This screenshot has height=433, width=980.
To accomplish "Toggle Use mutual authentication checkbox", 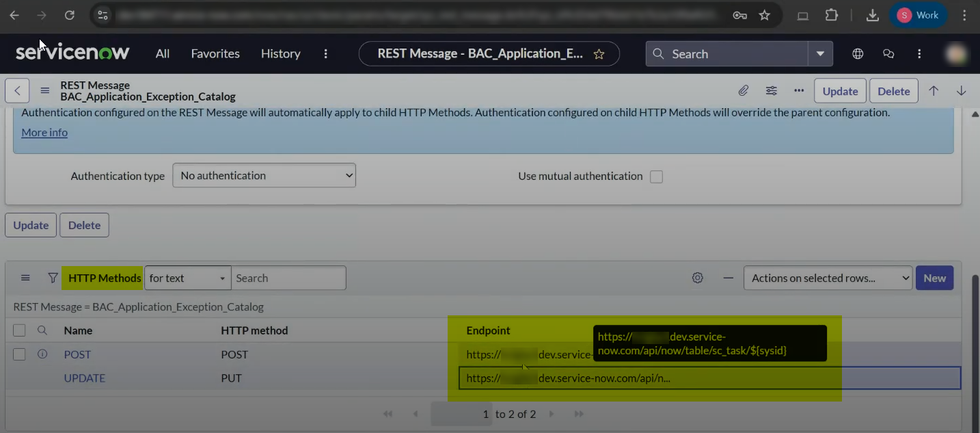I will [656, 176].
